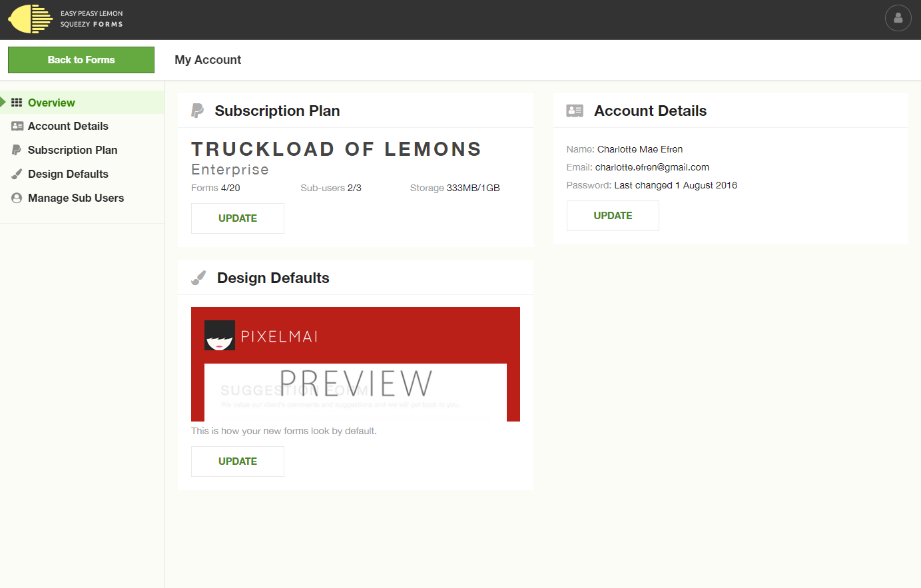921x588 pixels.
Task: Click the Account Details card icon in sidebar
Action: tap(17, 126)
